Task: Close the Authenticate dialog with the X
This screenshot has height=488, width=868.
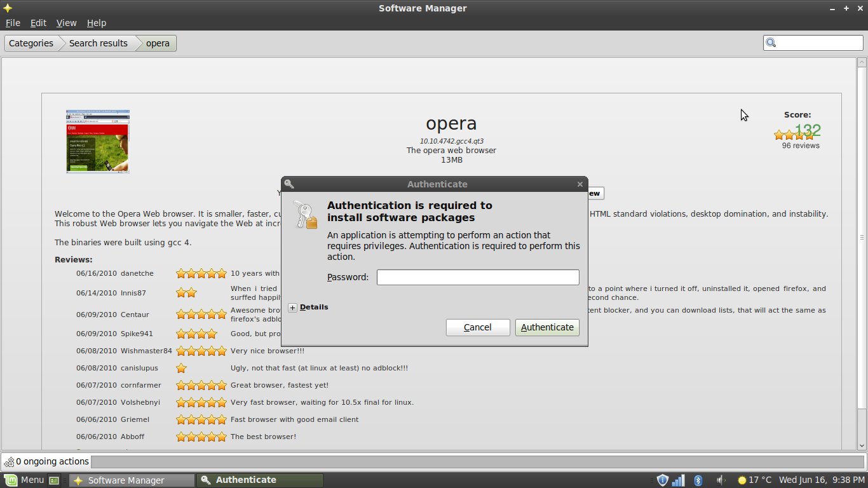Action: point(580,184)
